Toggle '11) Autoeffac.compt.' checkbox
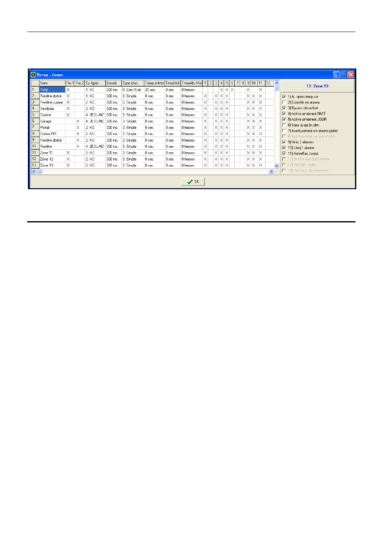The image size is (392, 554). tap(284, 153)
